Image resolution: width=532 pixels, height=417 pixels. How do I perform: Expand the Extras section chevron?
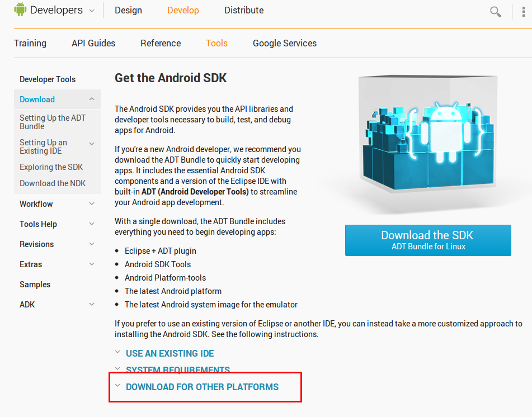coord(92,264)
